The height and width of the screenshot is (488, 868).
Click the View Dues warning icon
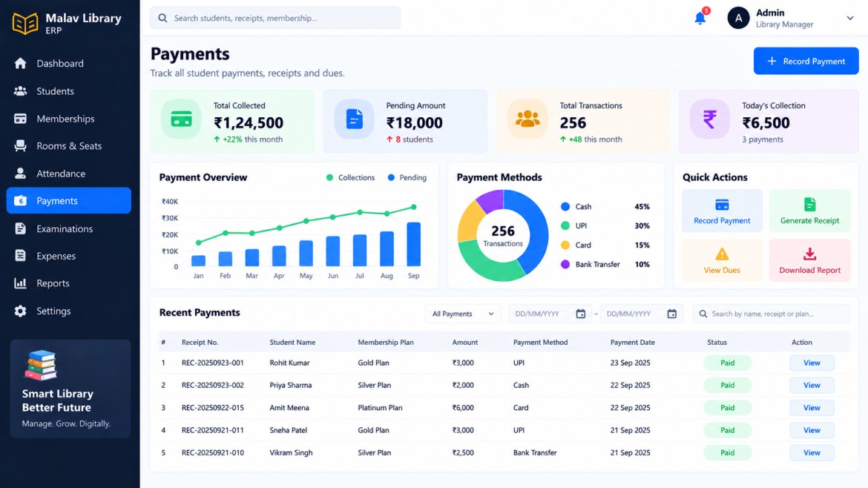pos(722,254)
